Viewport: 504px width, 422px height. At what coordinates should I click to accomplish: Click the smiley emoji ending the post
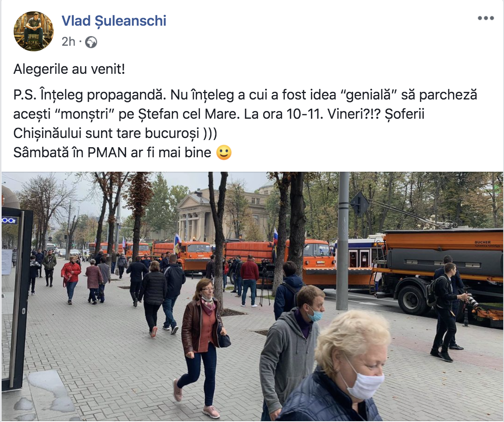pyautogui.click(x=224, y=152)
